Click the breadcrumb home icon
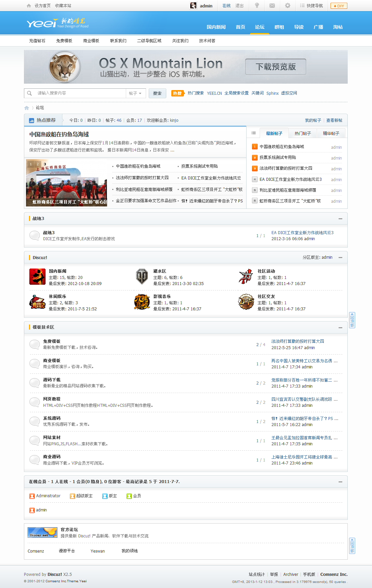This screenshot has height=588, width=372. [27, 108]
